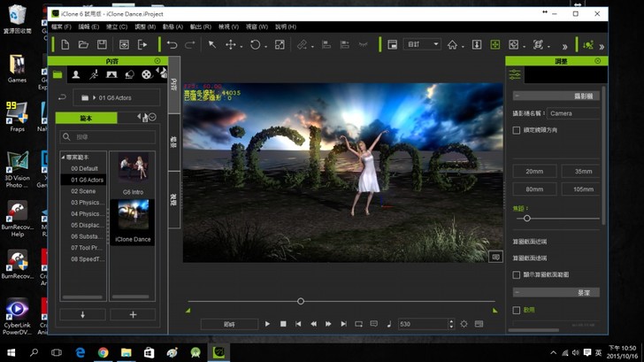Enable the 鎖定鏡頭方向 checkbox
Image resolution: width=644 pixels, height=362 pixels.
[517, 130]
